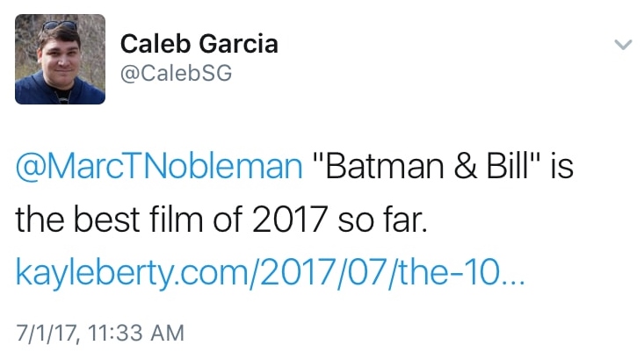The width and height of the screenshot is (644, 360).
Task: Expand the down-arrow at tweet's top right
Action: 622,44
